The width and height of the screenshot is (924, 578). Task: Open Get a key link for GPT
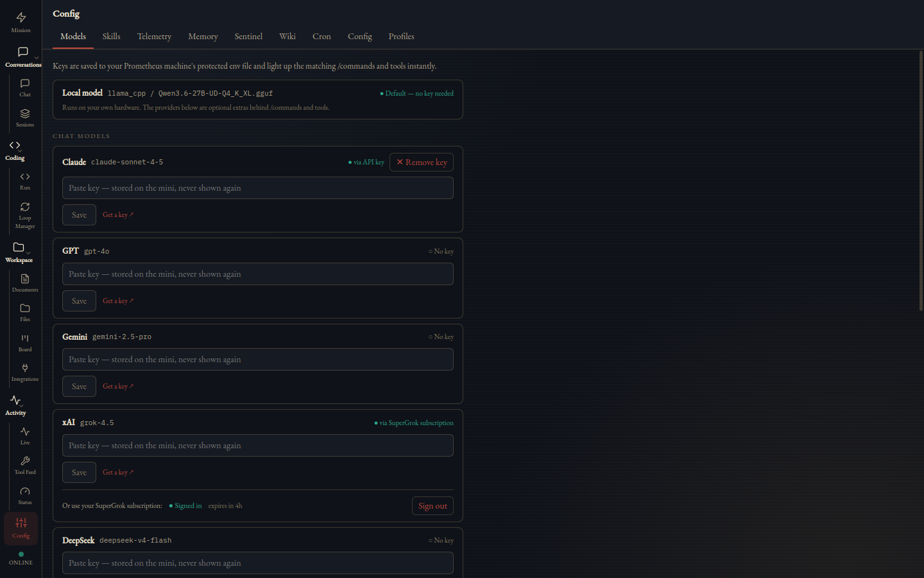pyautogui.click(x=118, y=301)
